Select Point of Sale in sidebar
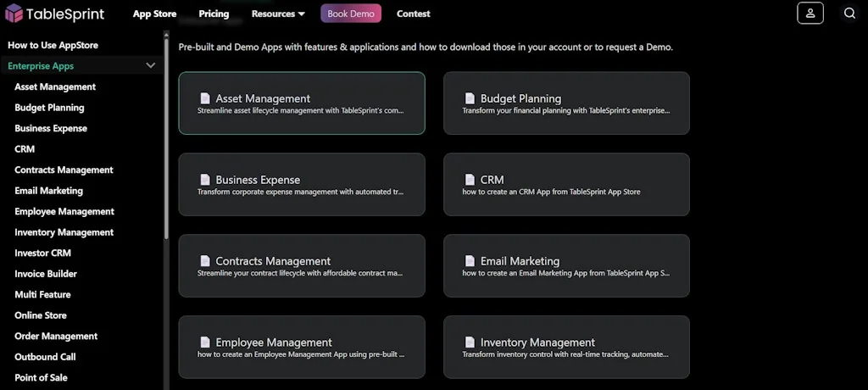Screen dimensions: 868x390 pos(41,378)
